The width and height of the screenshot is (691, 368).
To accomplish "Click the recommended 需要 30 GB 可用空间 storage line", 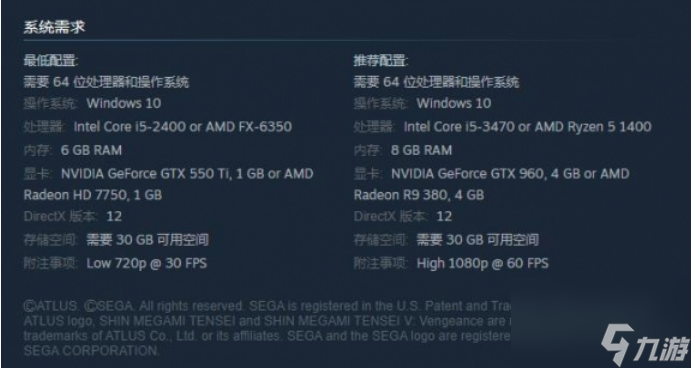I will [x=446, y=240].
